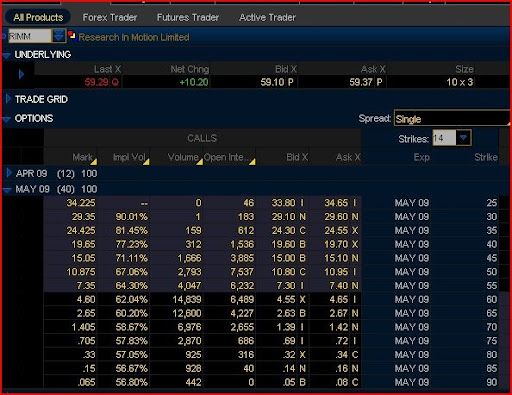This screenshot has height=395, width=512.
Task: Click underlying Last price 59.29
Action: pyautogui.click(x=96, y=82)
